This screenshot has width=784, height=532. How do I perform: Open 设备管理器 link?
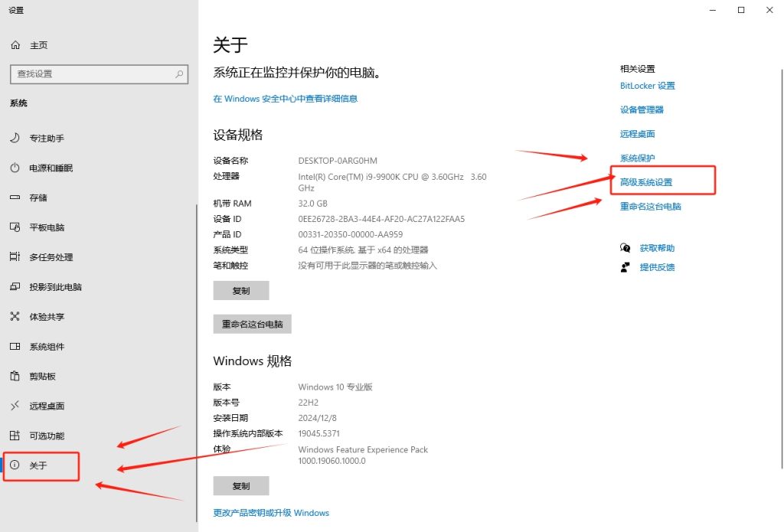tap(642, 109)
